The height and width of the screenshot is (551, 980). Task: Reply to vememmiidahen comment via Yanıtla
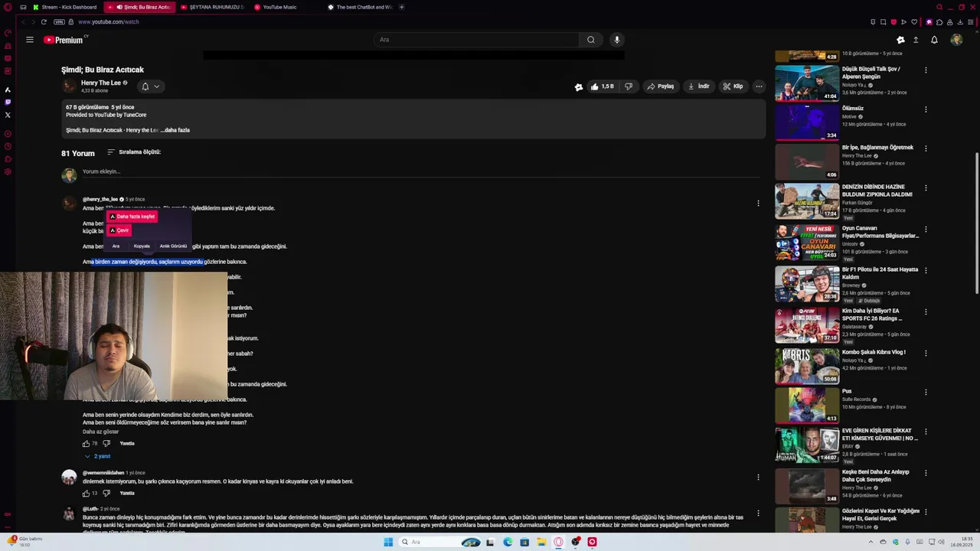pyautogui.click(x=127, y=493)
